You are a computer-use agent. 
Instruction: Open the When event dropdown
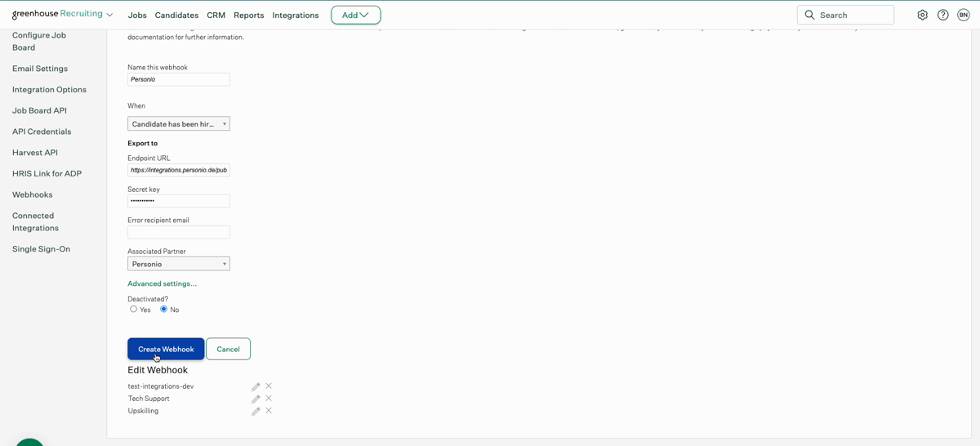tap(179, 124)
